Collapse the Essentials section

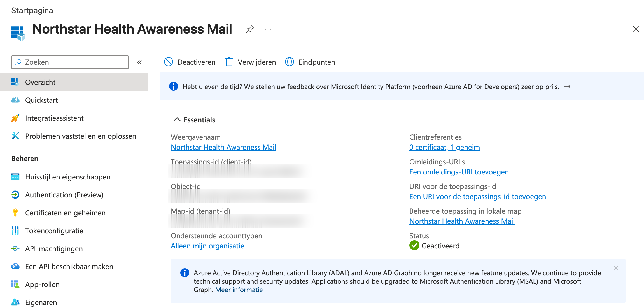point(177,120)
